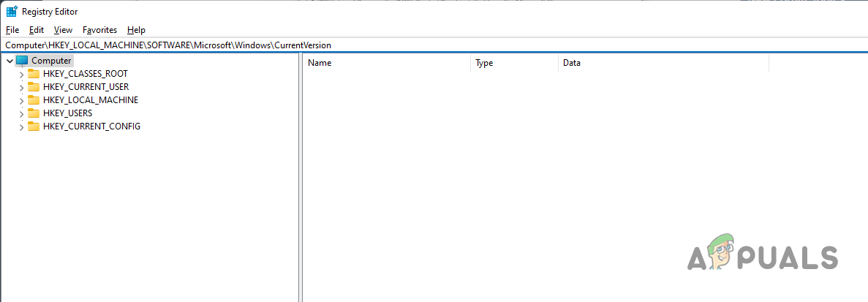
Task: Expand the HKEY_CURRENT_CONFIG key
Action: pos(21,127)
